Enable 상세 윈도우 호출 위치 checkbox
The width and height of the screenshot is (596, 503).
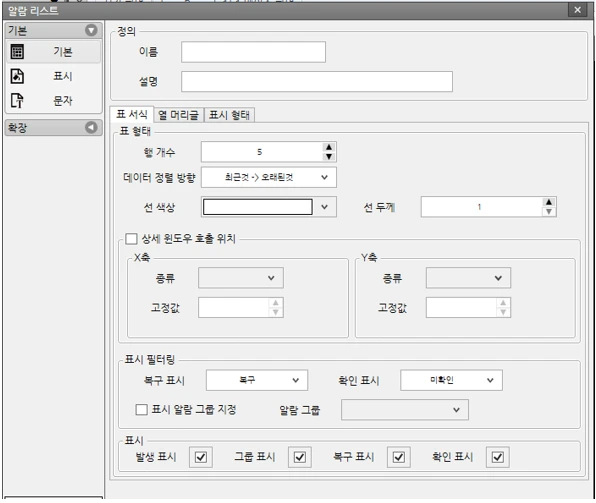click(x=132, y=239)
